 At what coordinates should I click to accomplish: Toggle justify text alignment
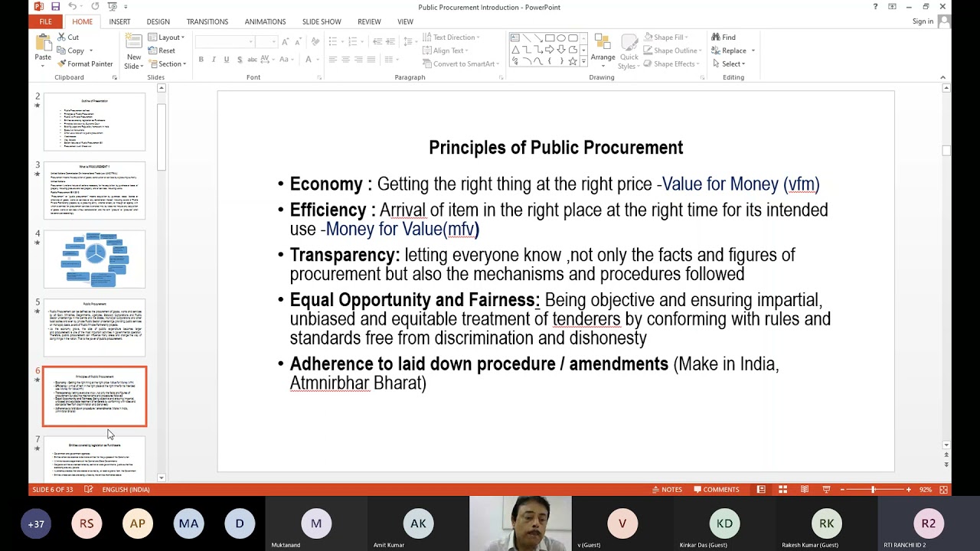pos(371,60)
